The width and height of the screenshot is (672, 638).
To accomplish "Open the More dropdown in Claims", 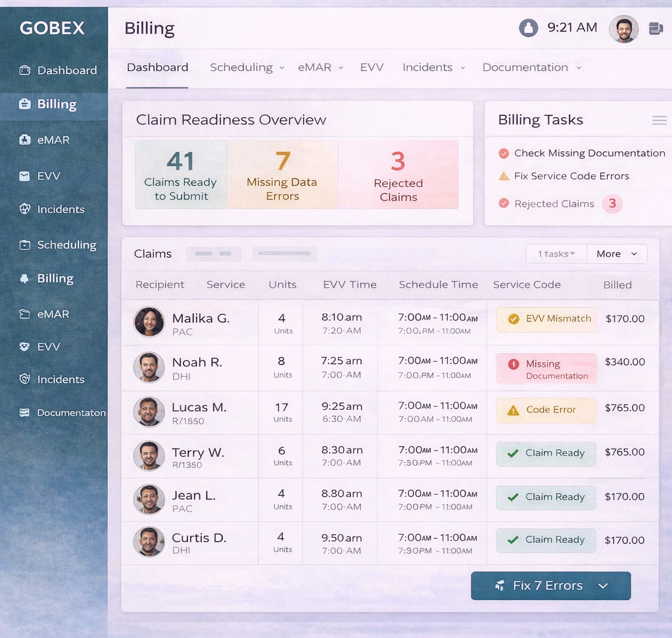I will click(x=617, y=254).
